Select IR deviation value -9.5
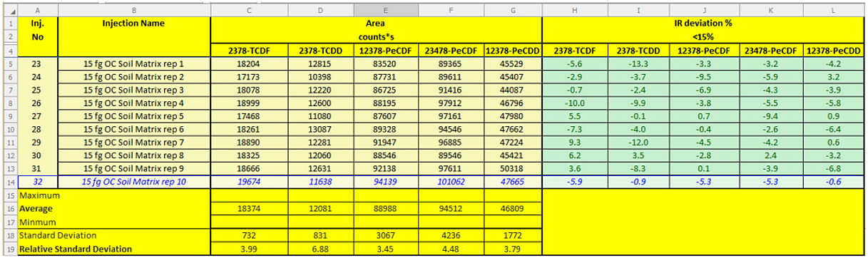This screenshot has width=868, height=258. click(705, 76)
